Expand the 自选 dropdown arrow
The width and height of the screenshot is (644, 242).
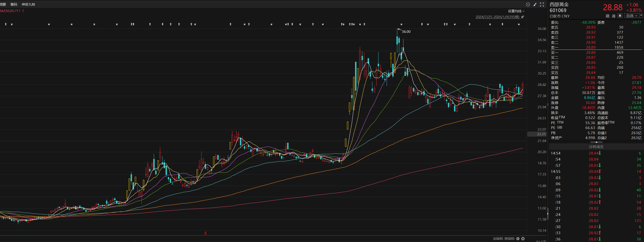point(641,15)
